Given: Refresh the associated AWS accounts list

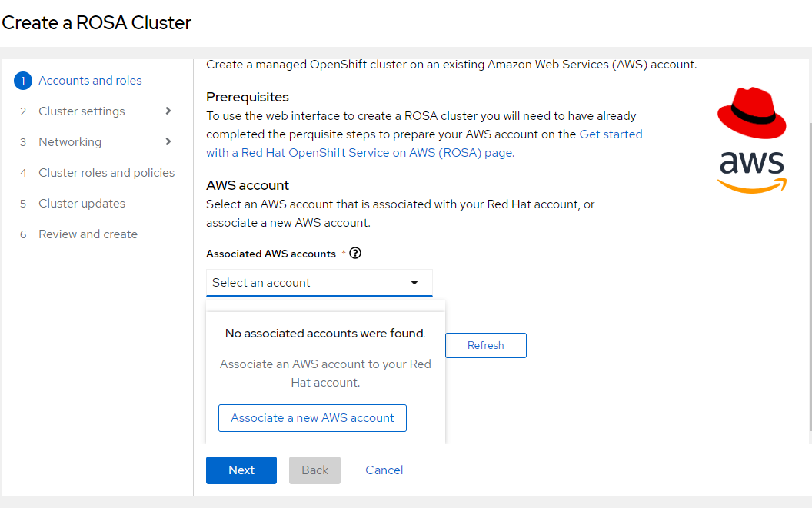Looking at the screenshot, I should (485, 346).
